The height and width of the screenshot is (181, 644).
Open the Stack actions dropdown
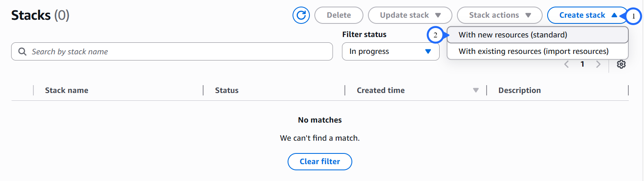(499, 15)
